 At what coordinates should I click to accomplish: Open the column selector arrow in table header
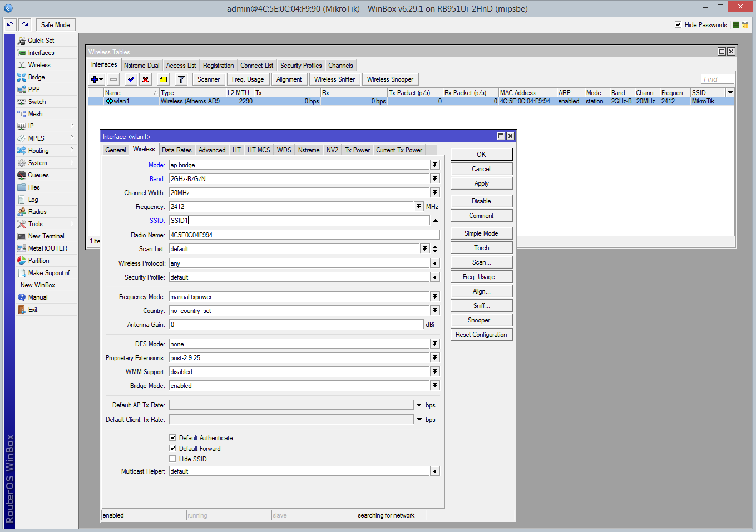[730, 92]
